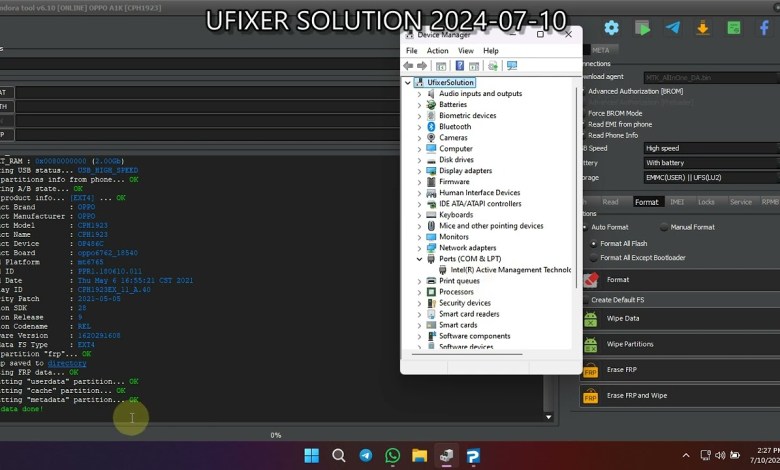Select Format All Except Bootloader option

tap(593, 258)
